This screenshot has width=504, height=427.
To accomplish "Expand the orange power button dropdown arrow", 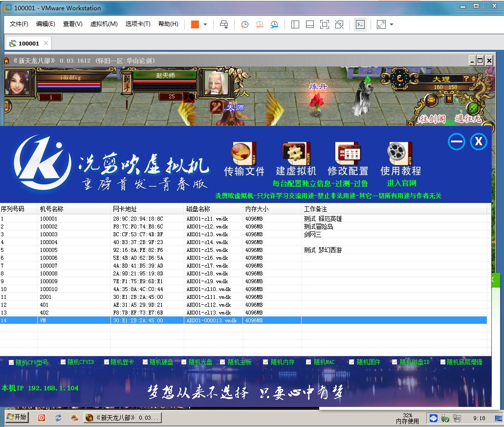I will tap(205, 24).
